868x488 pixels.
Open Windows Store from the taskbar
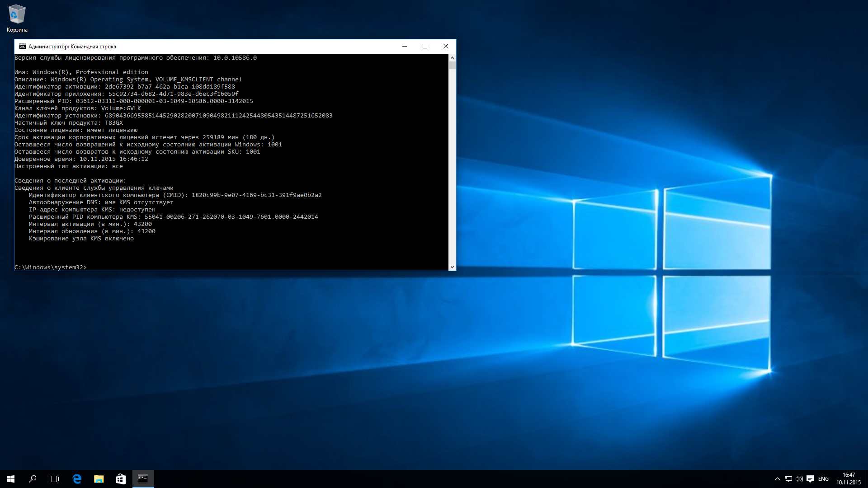point(121,479)
